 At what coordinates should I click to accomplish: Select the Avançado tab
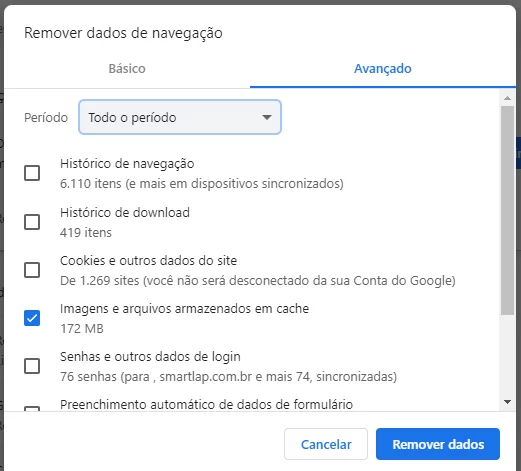[383, 69]
